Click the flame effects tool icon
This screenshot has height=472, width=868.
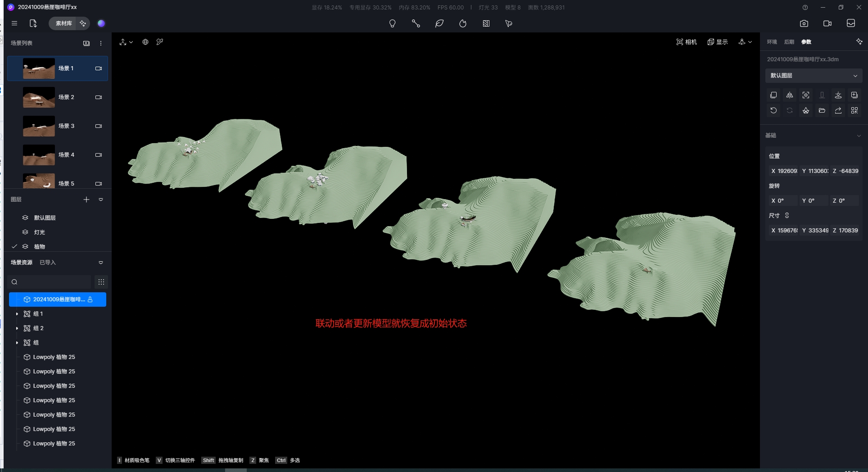pos(463,23)
